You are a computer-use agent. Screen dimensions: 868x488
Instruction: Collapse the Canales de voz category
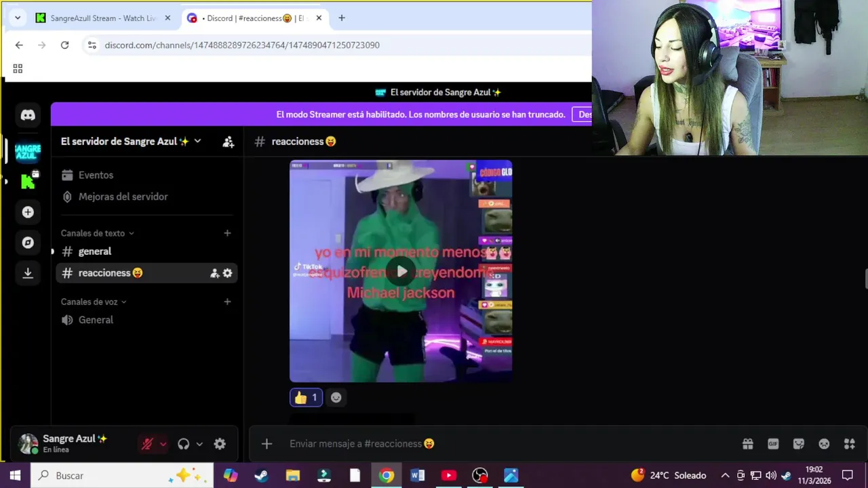pyautogui.click(x=94, y=302)
